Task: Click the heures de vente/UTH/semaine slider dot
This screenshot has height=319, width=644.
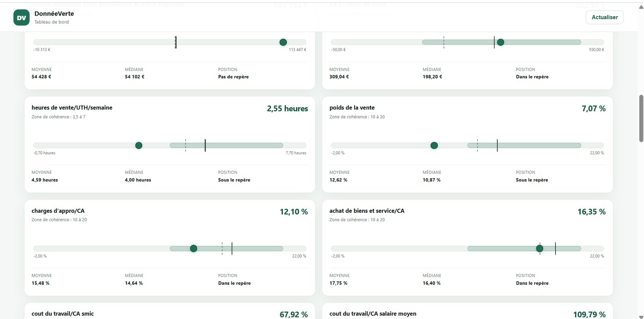Action: click(139, 145)
